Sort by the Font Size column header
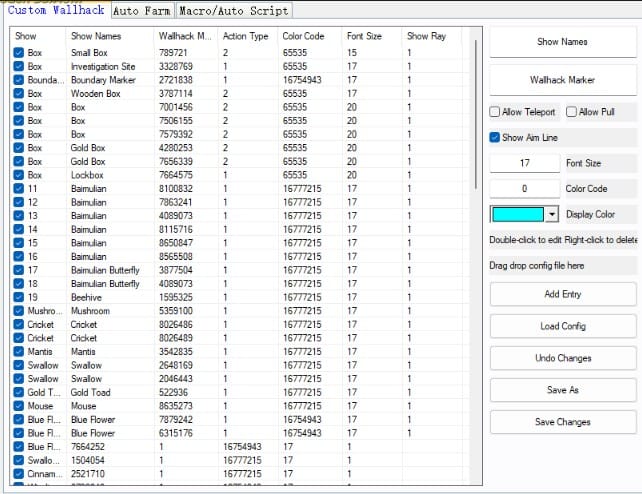This screenshot has width=642, height=494. coord(364,36)
